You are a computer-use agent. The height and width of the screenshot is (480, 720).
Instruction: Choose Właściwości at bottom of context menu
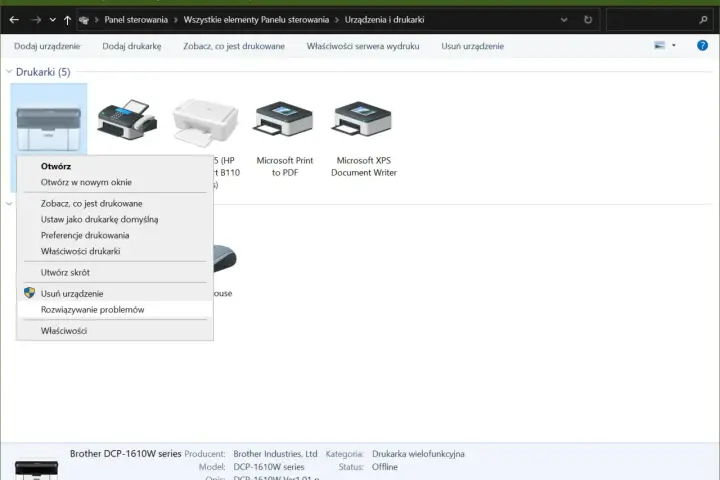click(x=115, y=331)
